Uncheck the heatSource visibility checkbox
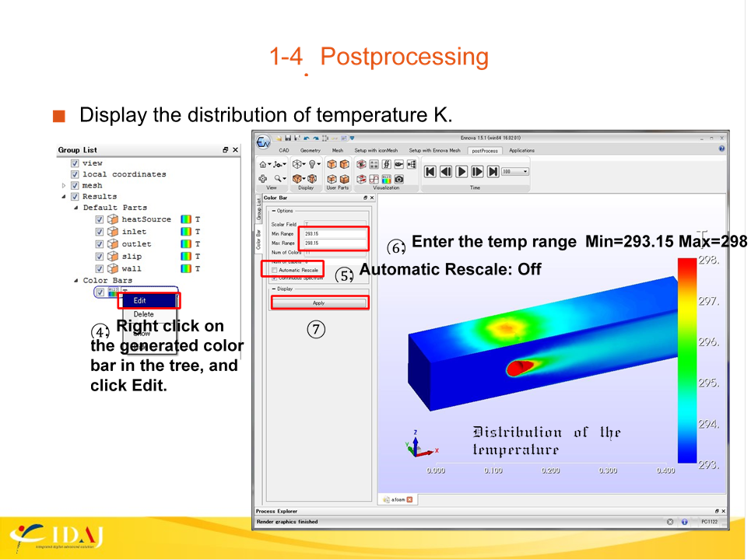This screenshot has width=751, height=560. 100,219
